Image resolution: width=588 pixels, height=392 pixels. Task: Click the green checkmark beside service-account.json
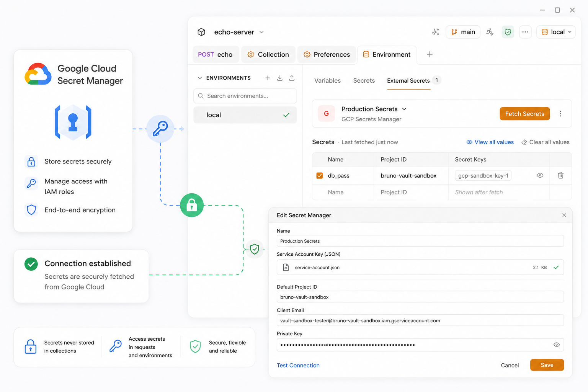pos(556,268)
